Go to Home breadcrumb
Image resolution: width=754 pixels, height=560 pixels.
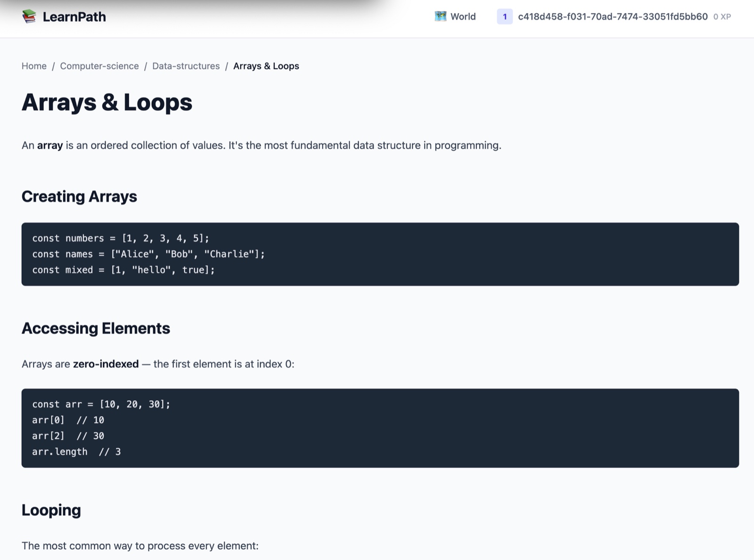(34, 66)
